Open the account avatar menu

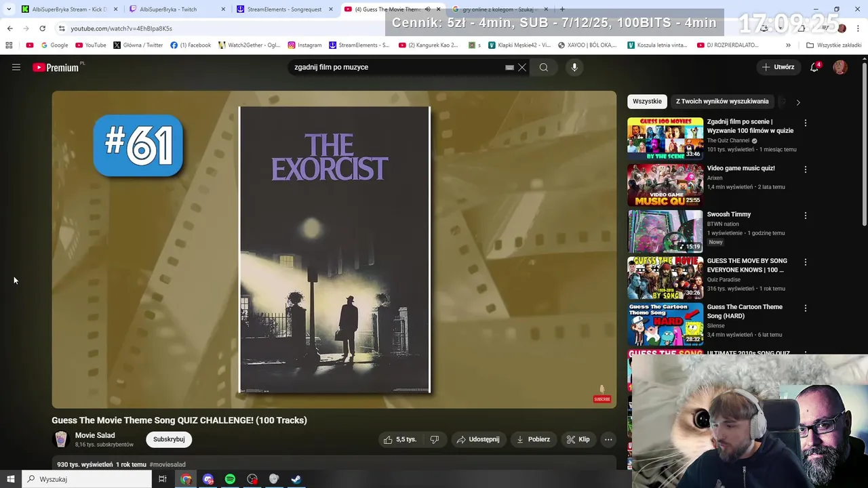pyautogui.click(x=840, y=67)
